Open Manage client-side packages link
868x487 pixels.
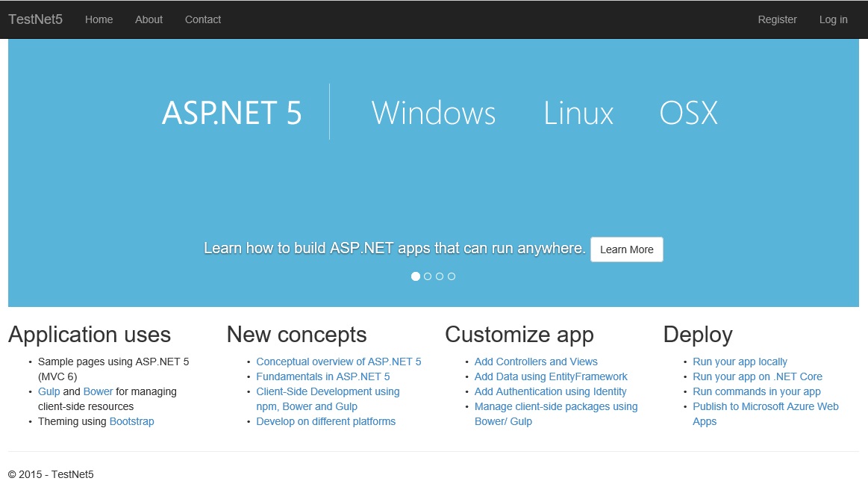click(556, 414)
